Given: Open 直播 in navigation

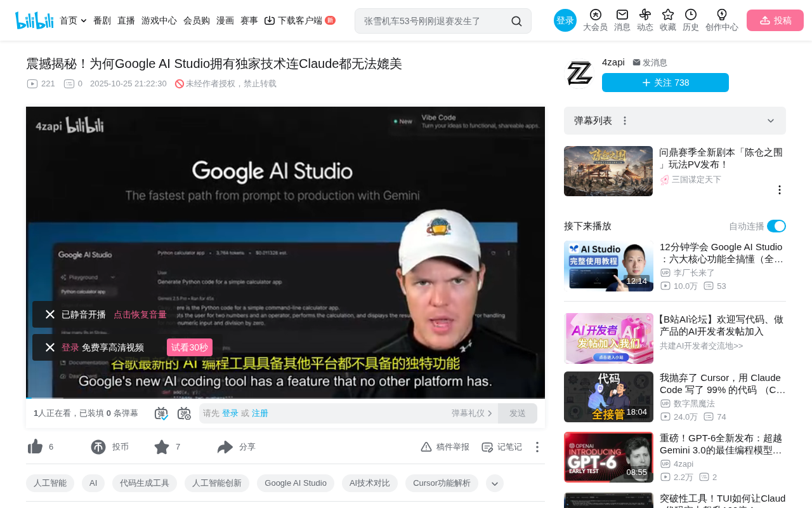Looking at the screenshot, I should [x=126, y=20].
